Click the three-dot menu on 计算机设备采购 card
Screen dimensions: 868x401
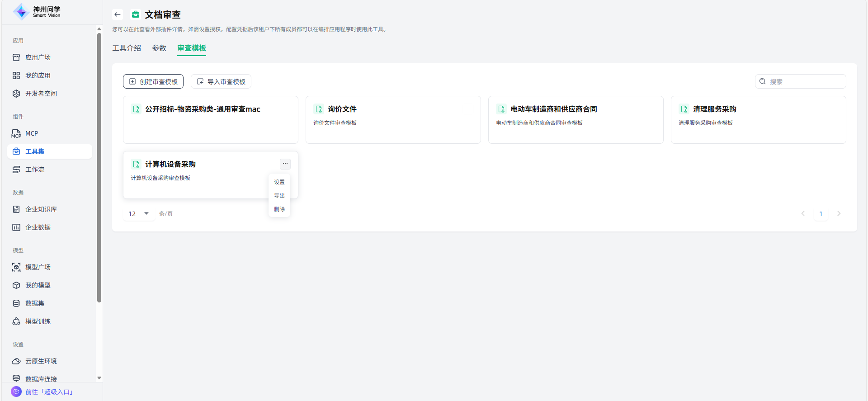[285, 164]
